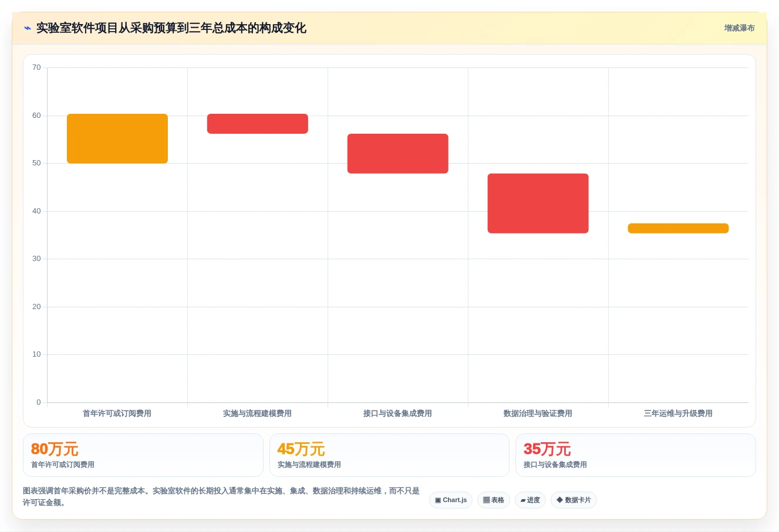Click x-axis label 数据治理与验证费用
The image size is (779, 532).
click(x=538, y=414)
